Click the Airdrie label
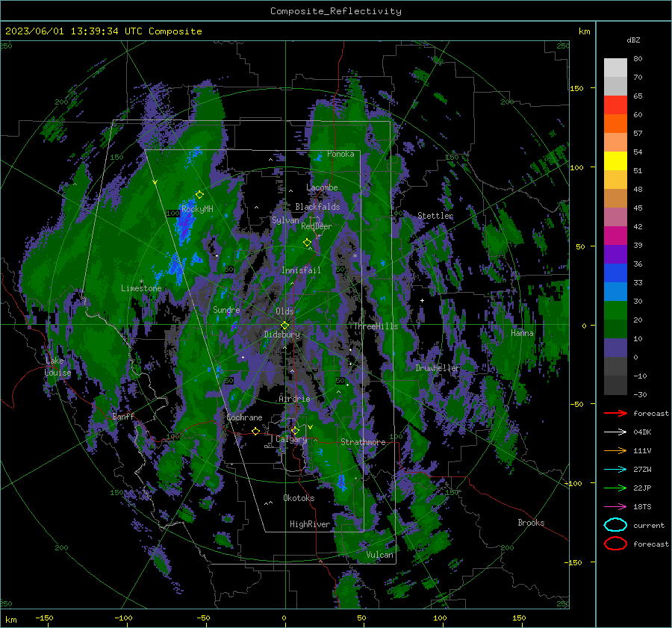The width and height of the screenshot is (672, 628). point(294,399)
